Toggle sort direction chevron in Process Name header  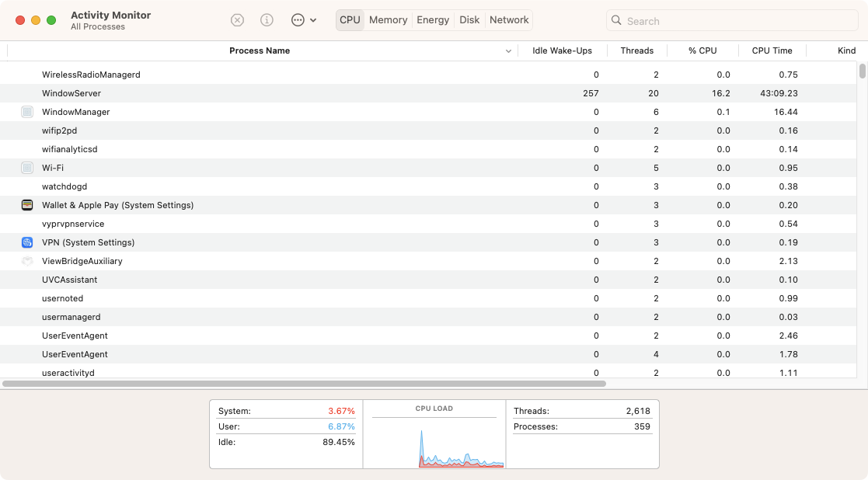coord(508,51)
